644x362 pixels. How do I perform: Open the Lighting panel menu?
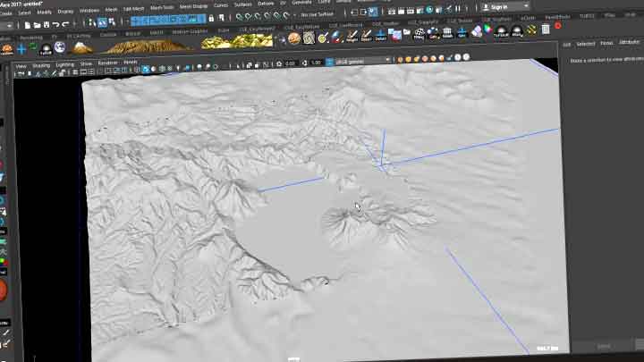click(65, 64)
